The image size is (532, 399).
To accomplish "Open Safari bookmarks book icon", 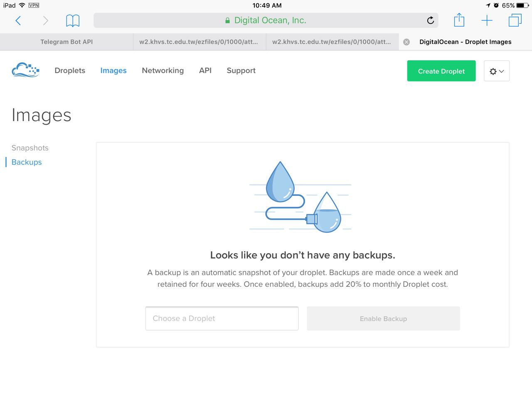I will [x=73, y=20].
